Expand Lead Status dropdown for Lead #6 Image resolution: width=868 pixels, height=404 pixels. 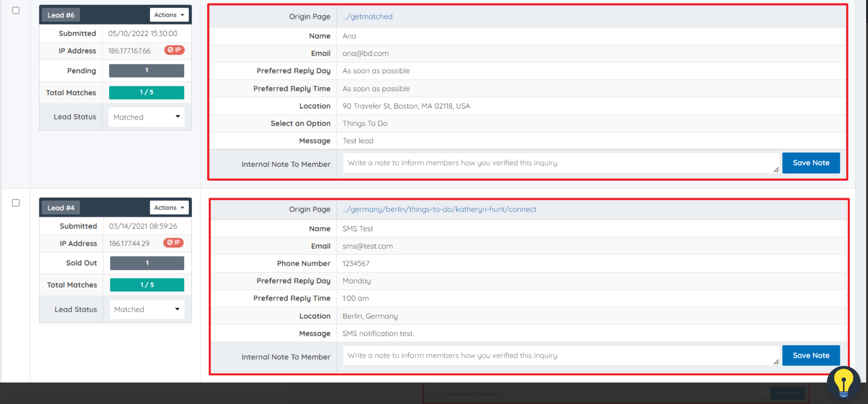(147, 117)
